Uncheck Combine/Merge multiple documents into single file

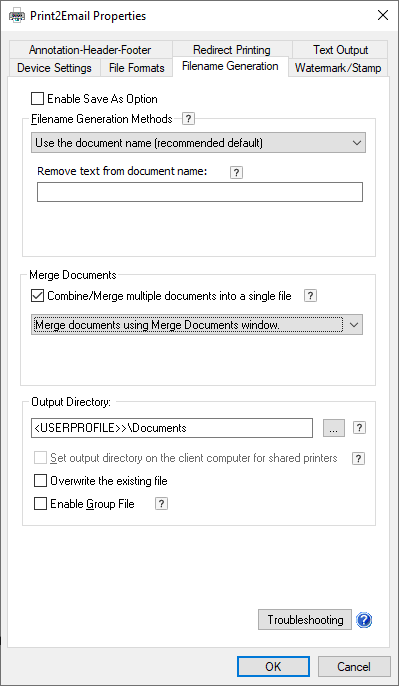pos(38,296)
